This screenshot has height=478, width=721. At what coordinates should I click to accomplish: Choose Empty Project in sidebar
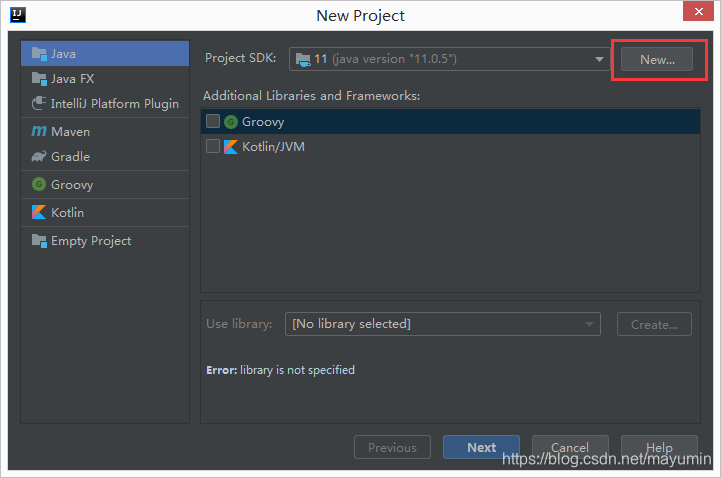(105, 240)
